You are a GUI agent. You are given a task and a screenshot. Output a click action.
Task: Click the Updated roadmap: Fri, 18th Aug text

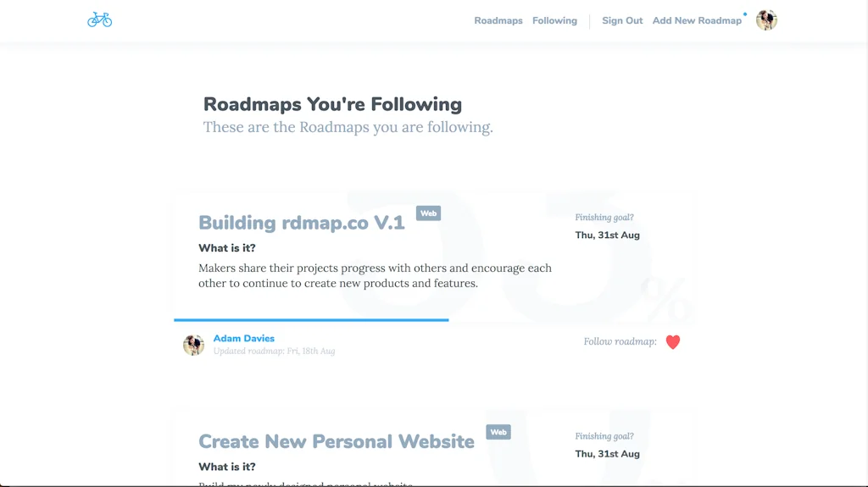point(274,351)
